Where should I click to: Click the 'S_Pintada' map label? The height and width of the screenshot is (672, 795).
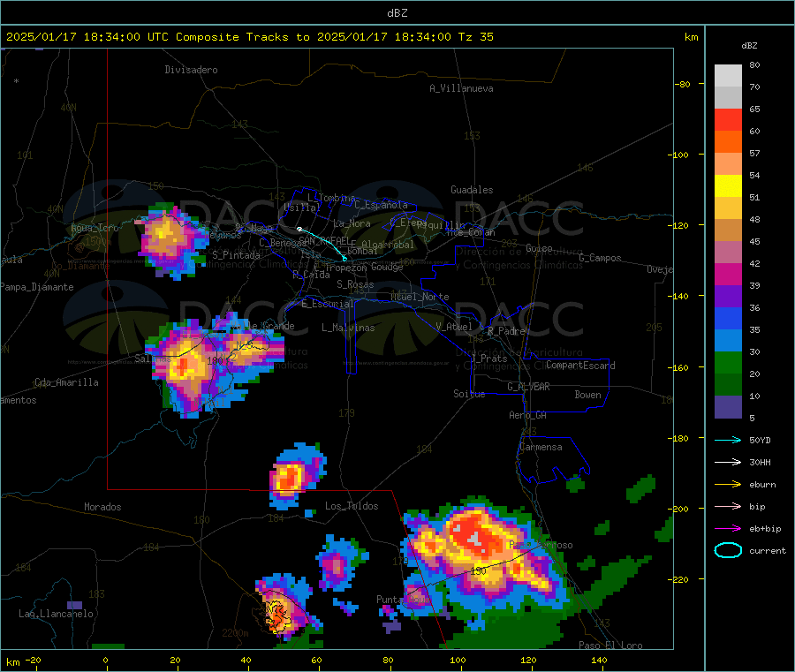(x=236, y=255)
